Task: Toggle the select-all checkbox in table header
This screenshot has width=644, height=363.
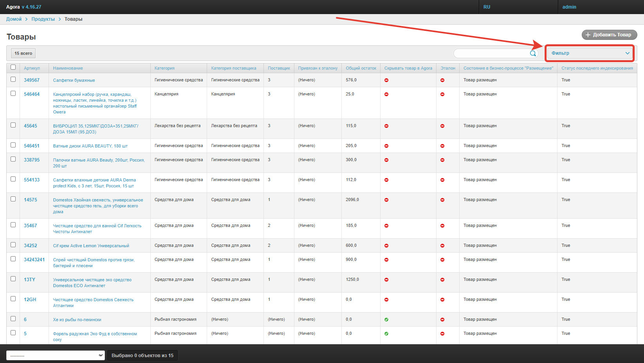Action: click(x=13, y=67)
